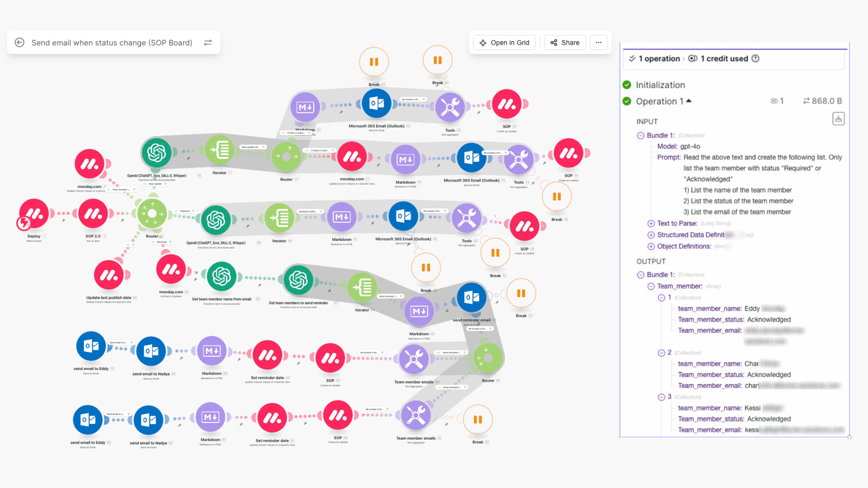Select the Break module at bottom right
This screenshot has height=488, width=868.
tap(478, 420)
